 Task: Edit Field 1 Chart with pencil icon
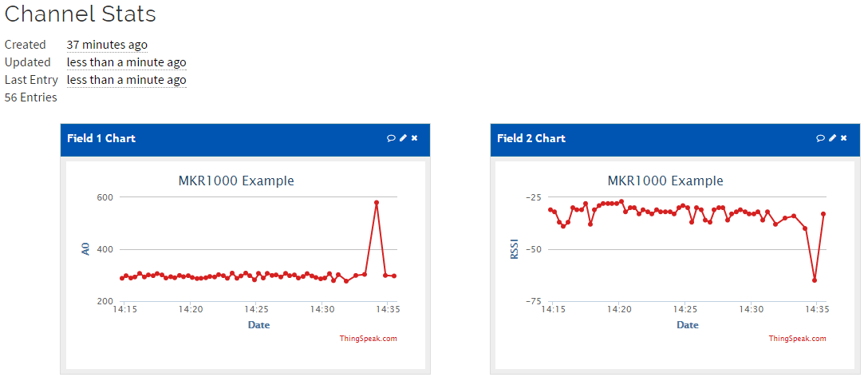(403, 138)
